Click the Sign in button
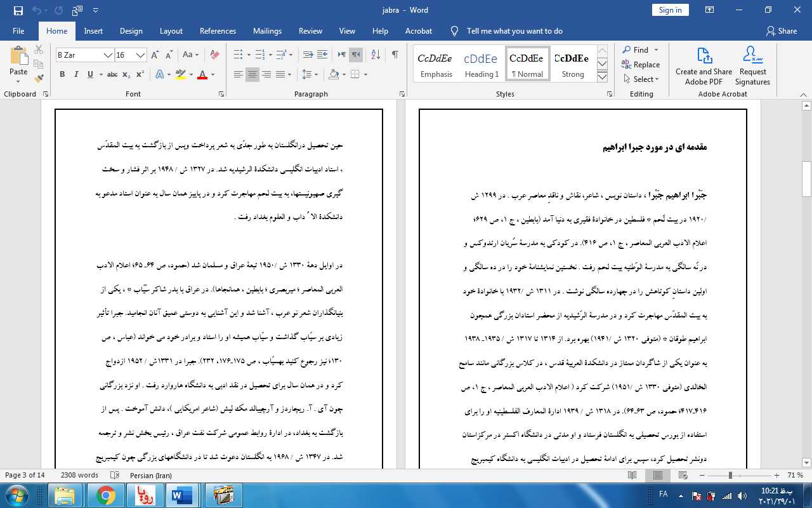Image resolution: width=812 pixels, height=508 pixels. click(x=670, y=10)
